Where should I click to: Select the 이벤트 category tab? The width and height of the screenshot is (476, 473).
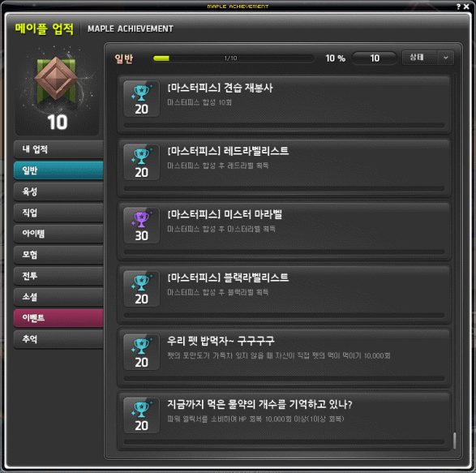pos(58,318)
